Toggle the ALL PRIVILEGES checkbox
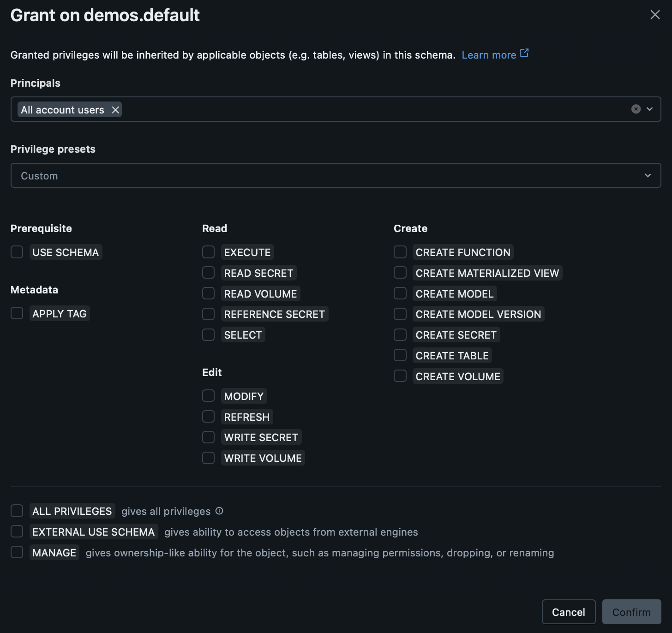The width and height of the screenshot is (672, 633). pyautogui.click(x=17, y=511)
